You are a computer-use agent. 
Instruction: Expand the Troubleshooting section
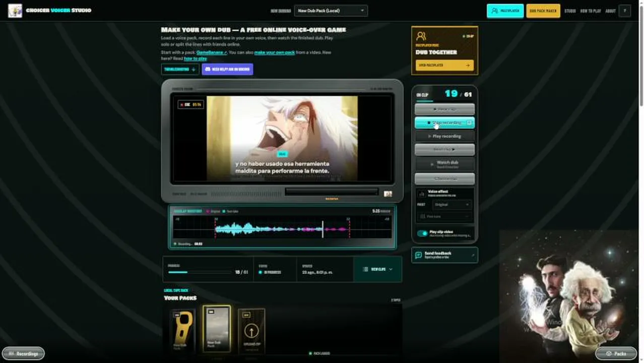coord(180,69)
